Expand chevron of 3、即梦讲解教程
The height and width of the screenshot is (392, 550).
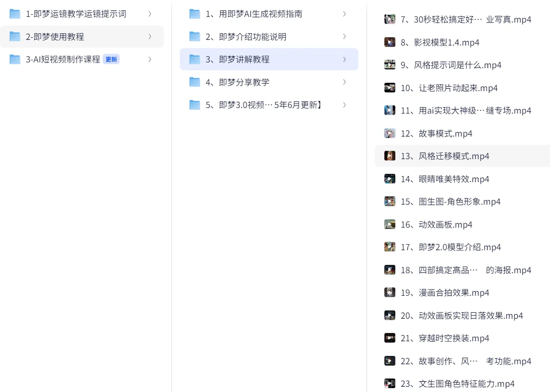pos(345,59)
